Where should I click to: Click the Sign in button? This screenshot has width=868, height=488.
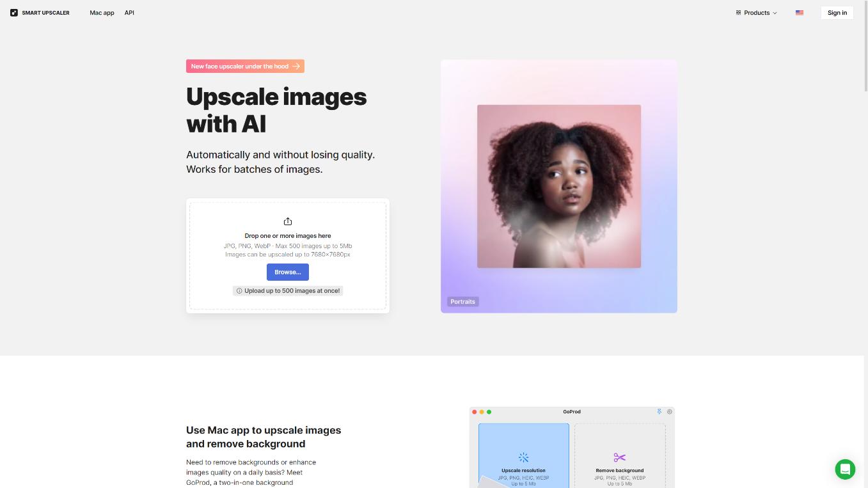pos(837,13)
